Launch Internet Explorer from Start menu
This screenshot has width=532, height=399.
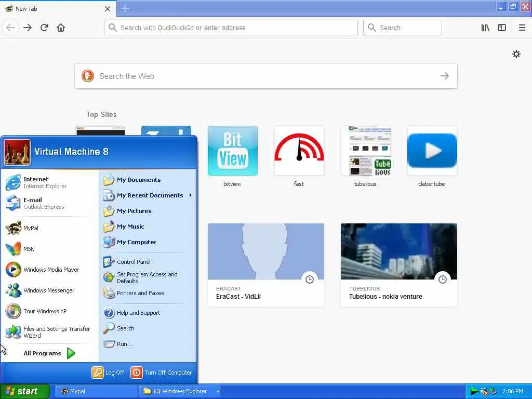pyautogui.click(x=49, y=182)
